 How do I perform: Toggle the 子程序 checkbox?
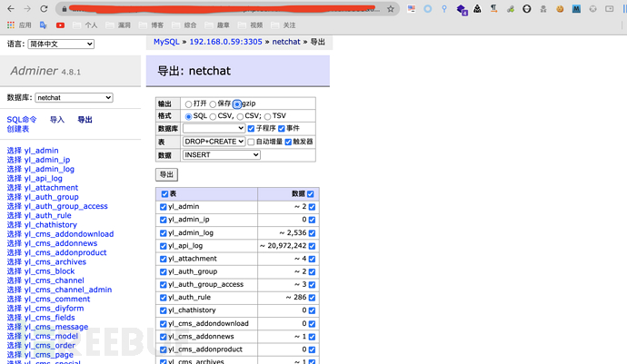[251, 129]
